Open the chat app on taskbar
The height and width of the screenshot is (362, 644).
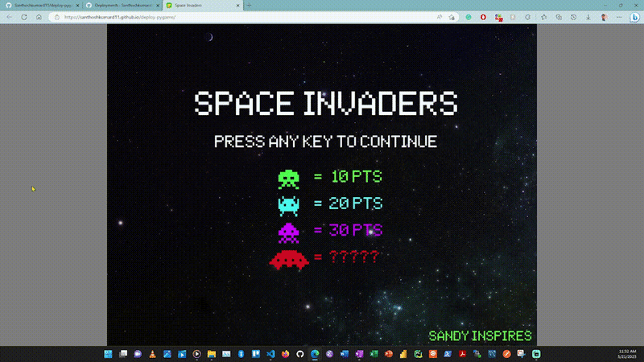click(138, 354)
